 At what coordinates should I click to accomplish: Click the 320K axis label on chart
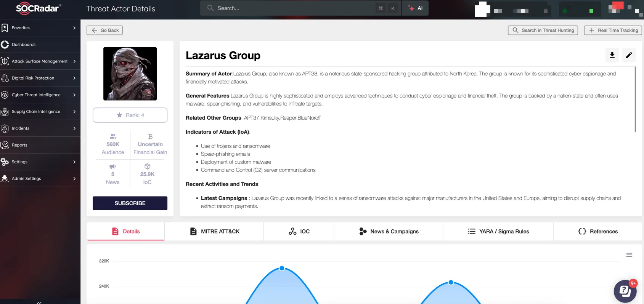104,261
